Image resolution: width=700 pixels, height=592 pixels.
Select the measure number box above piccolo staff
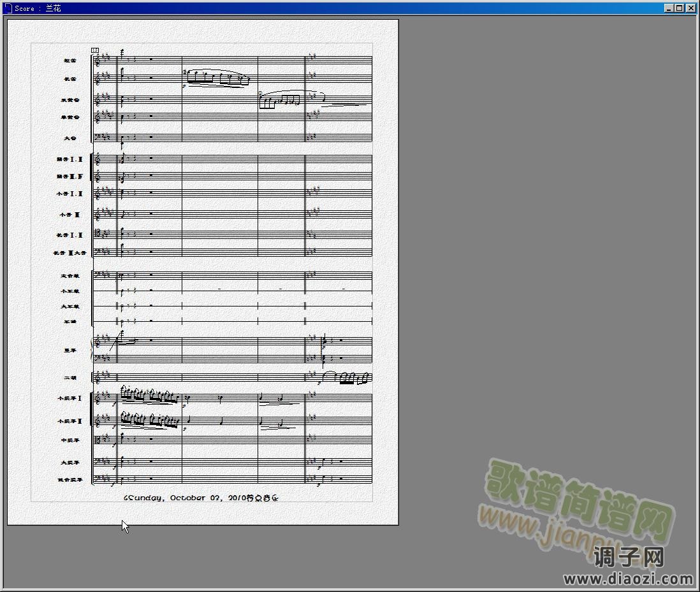[x=95, y=50]
